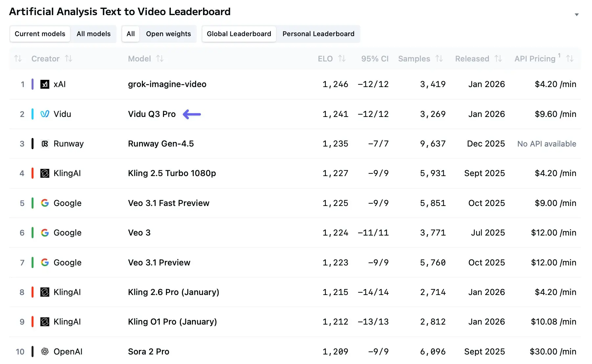Click the Google icon beside Veo 3.1 Preview
The width and height of the screenshot is (592, 364).
[x=45, y=262]
